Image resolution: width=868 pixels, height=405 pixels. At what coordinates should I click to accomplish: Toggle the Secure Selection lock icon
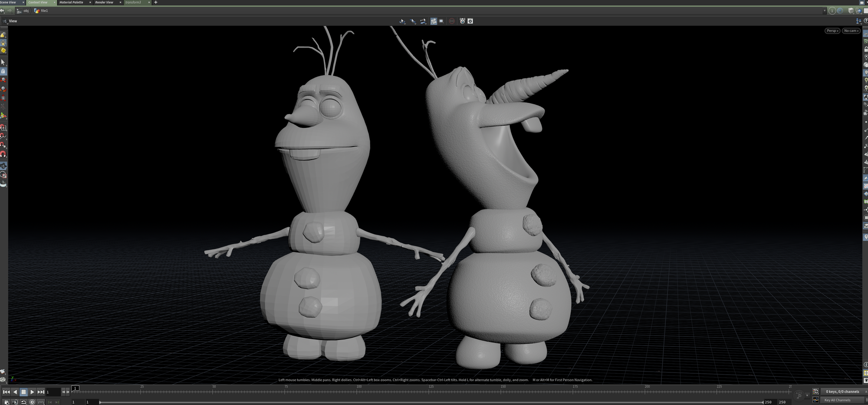point(3,71)
